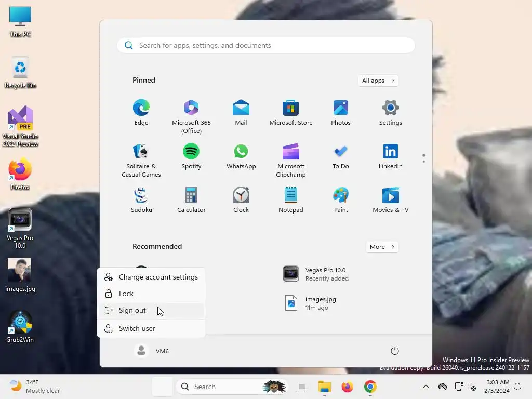Screen dimensions: 532x399
Task: Click the power button in Start menu
Action: coord(395,351)
